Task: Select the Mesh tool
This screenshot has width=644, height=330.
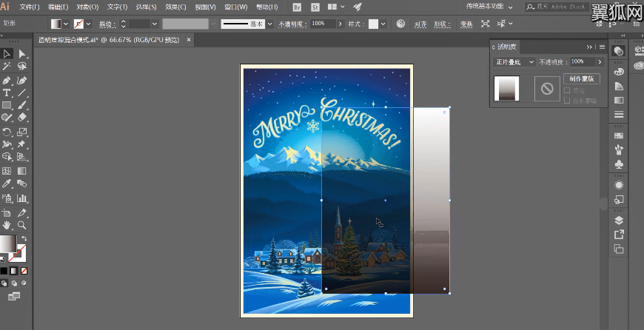Action: point(7,171)
